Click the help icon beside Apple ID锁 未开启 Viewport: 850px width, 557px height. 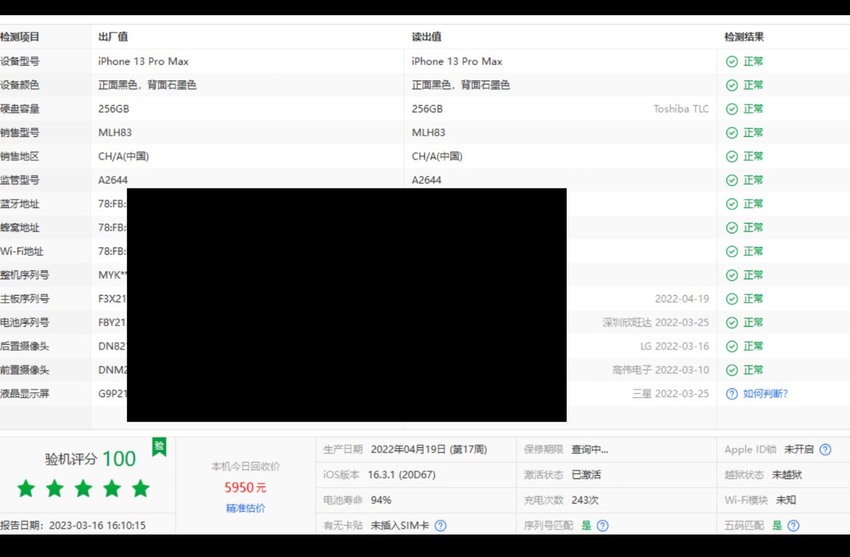click(825, 450)
